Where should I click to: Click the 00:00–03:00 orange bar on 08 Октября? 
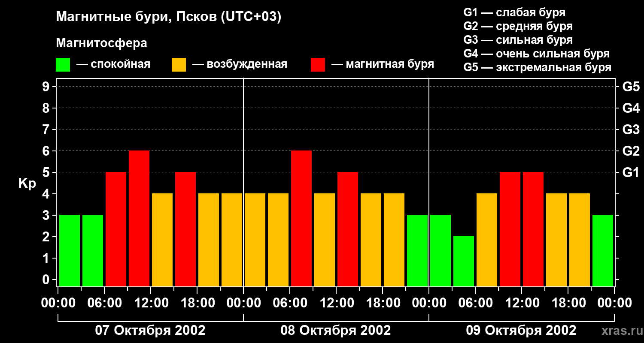[x=255, y=240]
